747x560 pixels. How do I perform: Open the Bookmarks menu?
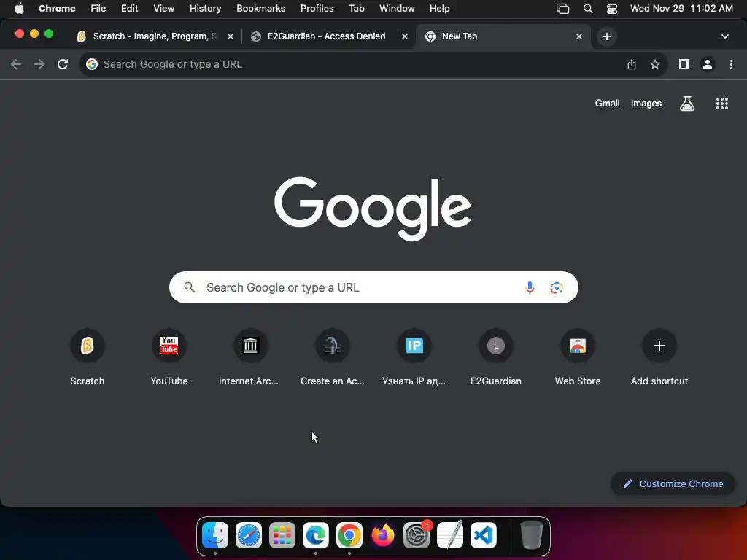[x=261, y=9]
